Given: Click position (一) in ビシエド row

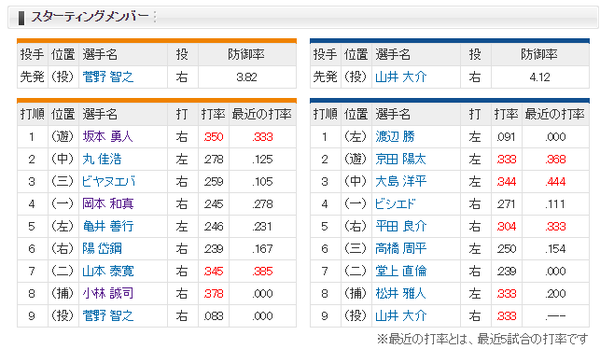Looking at the screenshot, I should 356,204.
